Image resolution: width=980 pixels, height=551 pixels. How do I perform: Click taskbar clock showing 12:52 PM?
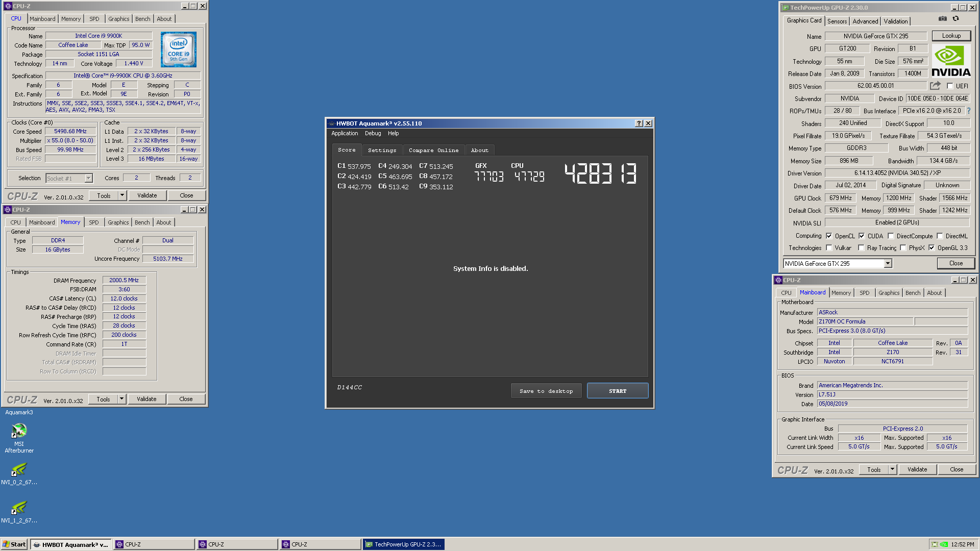pos(962,544)
